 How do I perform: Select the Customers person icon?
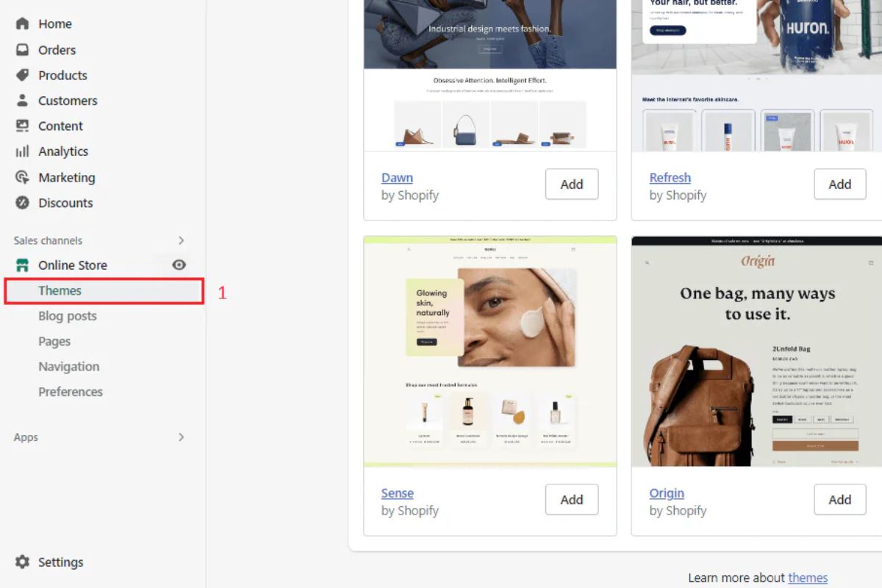[x=22, y=100]
